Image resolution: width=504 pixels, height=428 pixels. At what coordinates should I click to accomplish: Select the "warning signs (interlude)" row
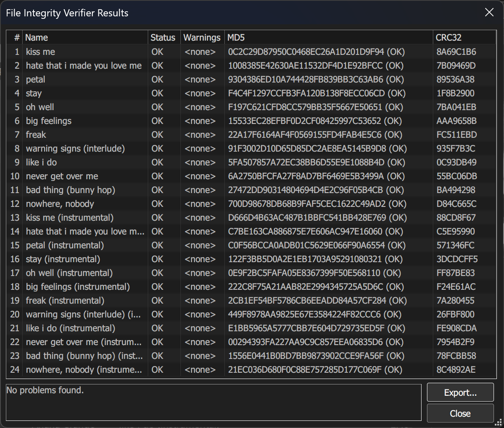(x=252, y=148)
